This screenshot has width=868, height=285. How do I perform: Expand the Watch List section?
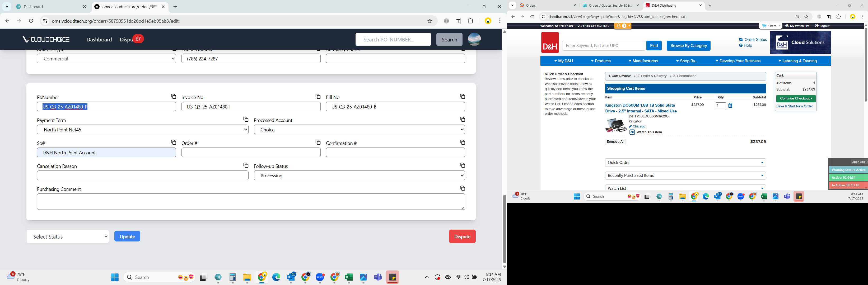685,188
